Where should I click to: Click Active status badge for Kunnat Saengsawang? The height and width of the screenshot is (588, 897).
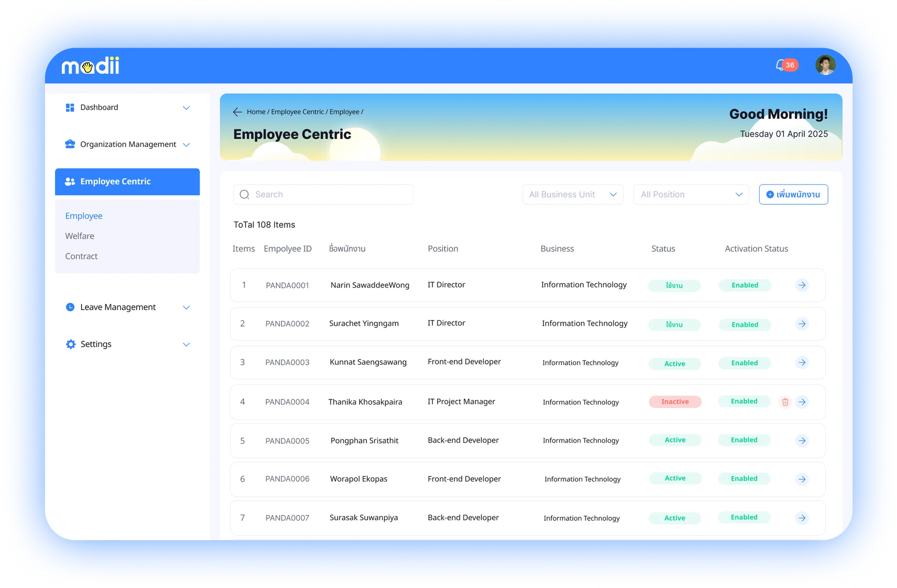click(675, 363)
